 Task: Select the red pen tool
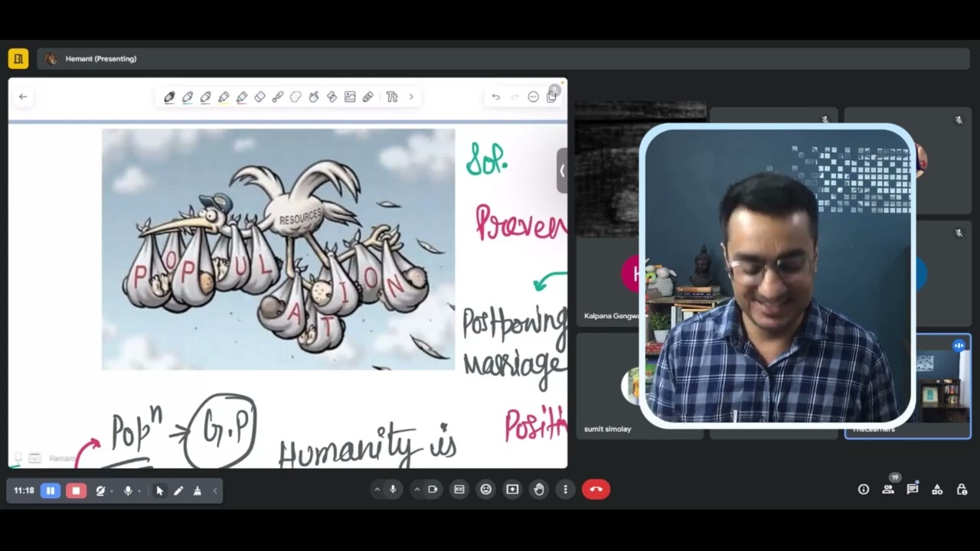242,96
